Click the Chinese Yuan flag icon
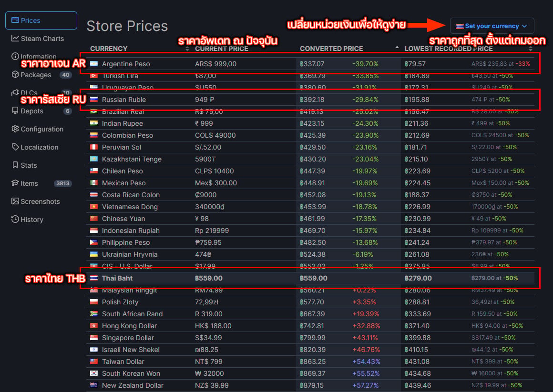 coord(94,219)
